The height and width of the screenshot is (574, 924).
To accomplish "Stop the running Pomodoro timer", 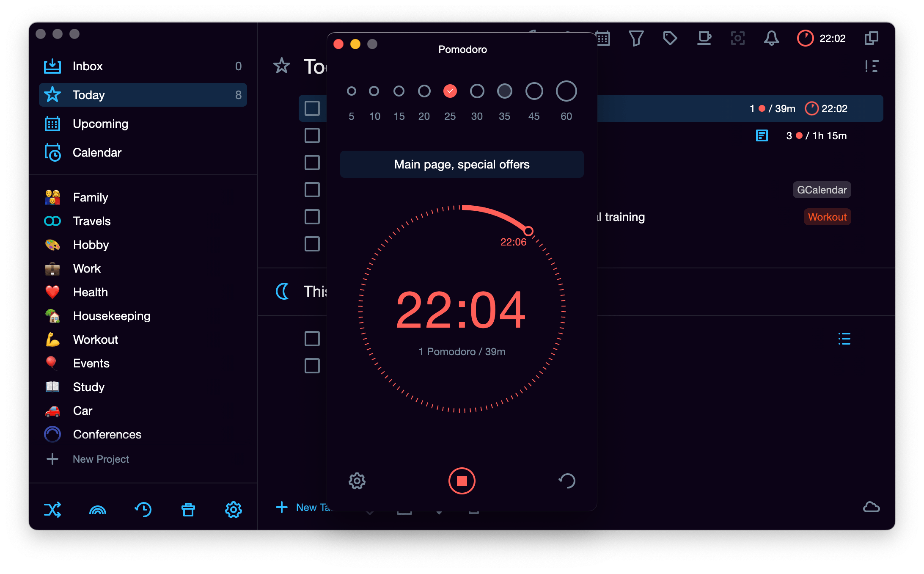I will point(462,481).
